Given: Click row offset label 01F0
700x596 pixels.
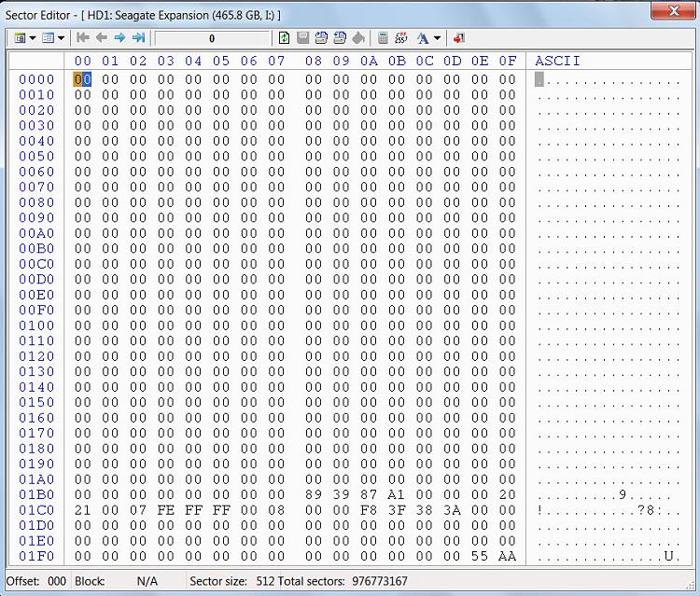Looking at the screenshot, I should tap(36, 556).
